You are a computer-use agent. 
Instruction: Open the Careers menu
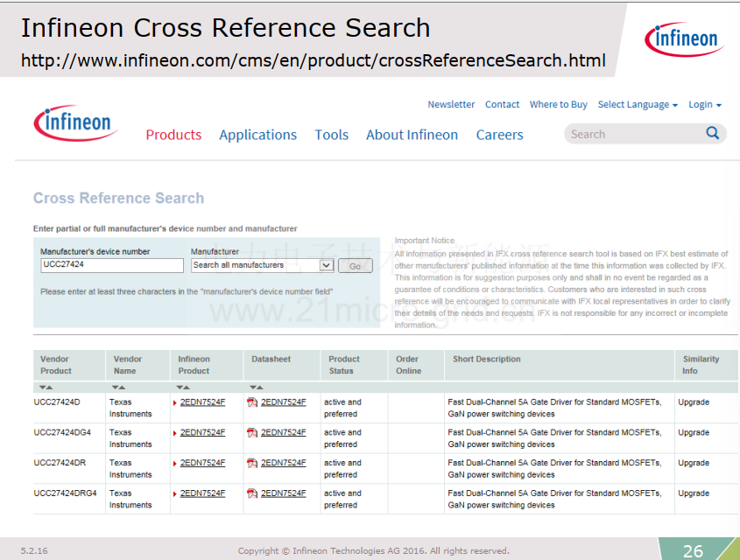[x=500, y=135]
